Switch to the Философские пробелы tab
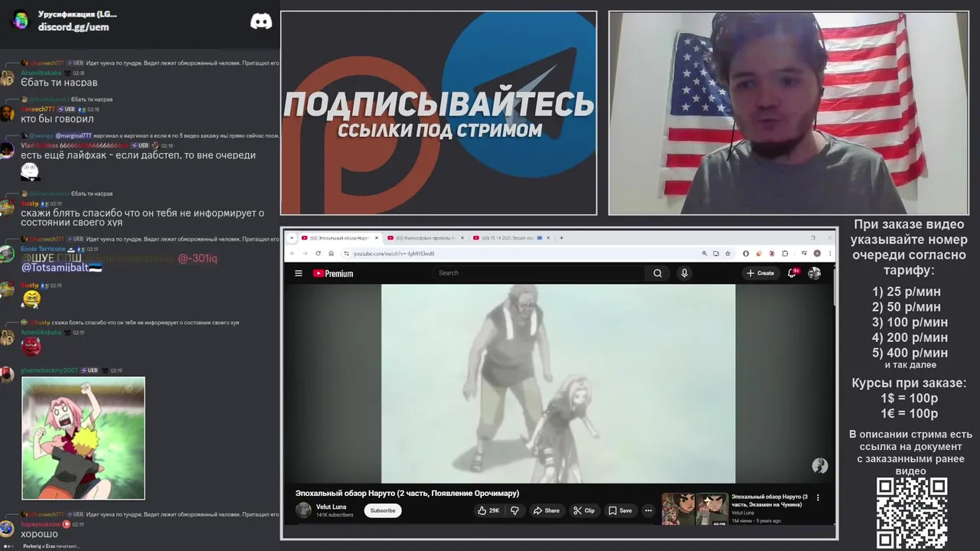Image resolution: width=980 pixels, height=551 pixels. pos(426,238)
